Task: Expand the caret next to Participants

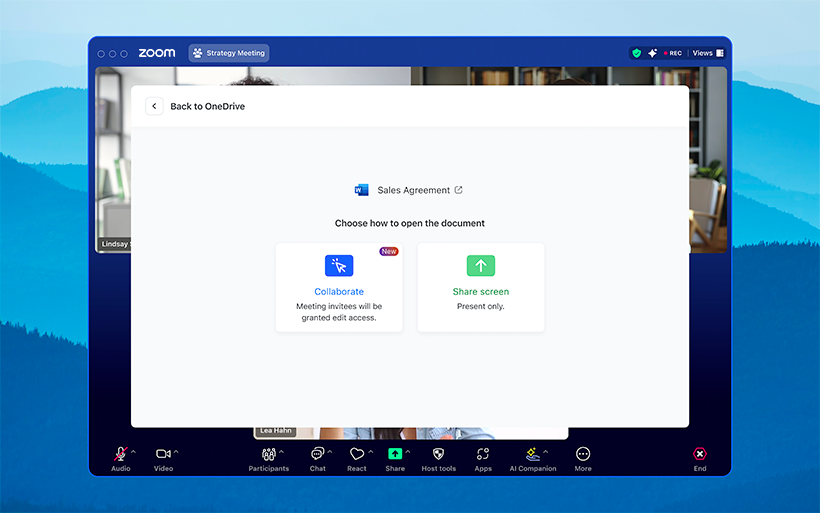Action: click(x=282, y=451)
